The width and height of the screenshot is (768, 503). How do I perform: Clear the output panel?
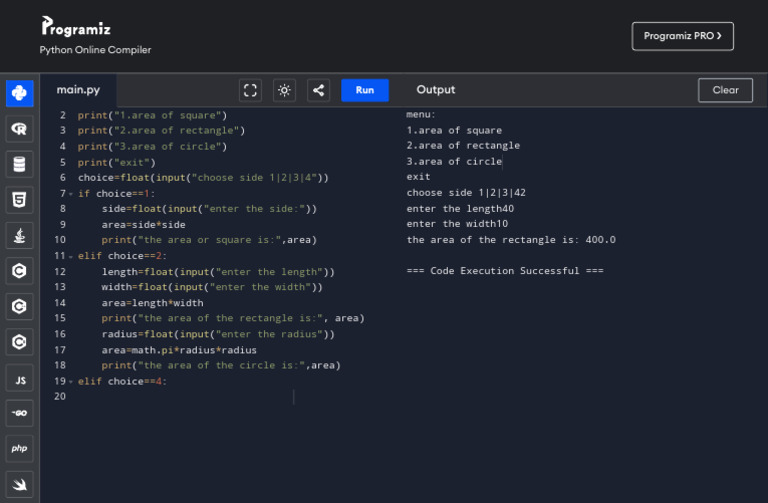click(x=725, y=90)
